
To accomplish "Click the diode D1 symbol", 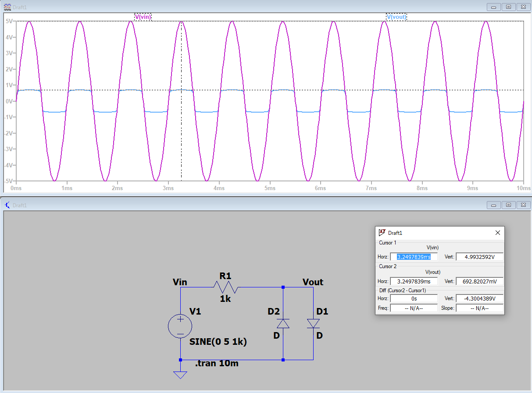I will 313,323.
